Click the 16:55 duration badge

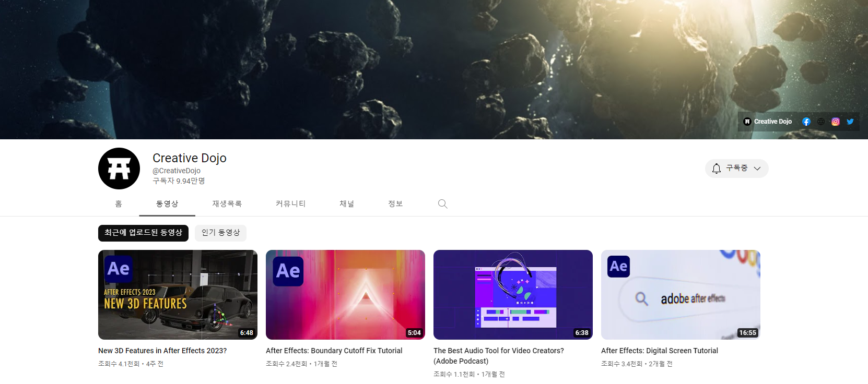pos(747,333)
